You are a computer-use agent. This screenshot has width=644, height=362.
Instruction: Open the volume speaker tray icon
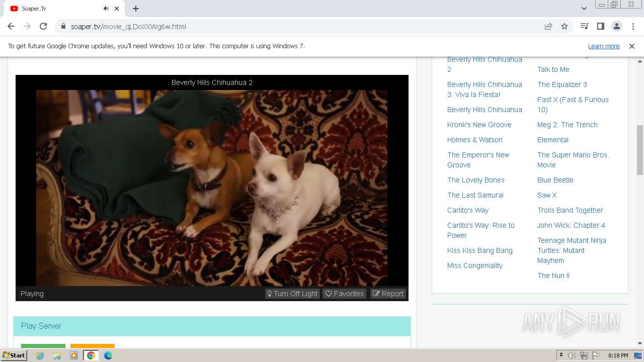point(572,355)
